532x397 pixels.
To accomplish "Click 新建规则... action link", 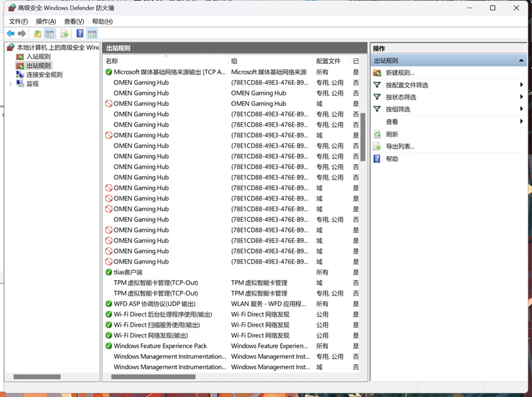I will pyautogui.click(x=400, y=73).
